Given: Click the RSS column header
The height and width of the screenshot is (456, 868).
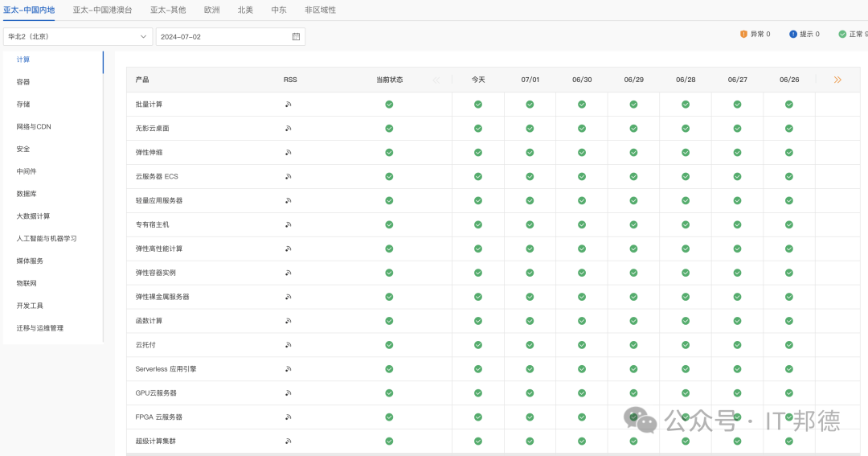Looking at the screenshot, I should pos(290,80).
